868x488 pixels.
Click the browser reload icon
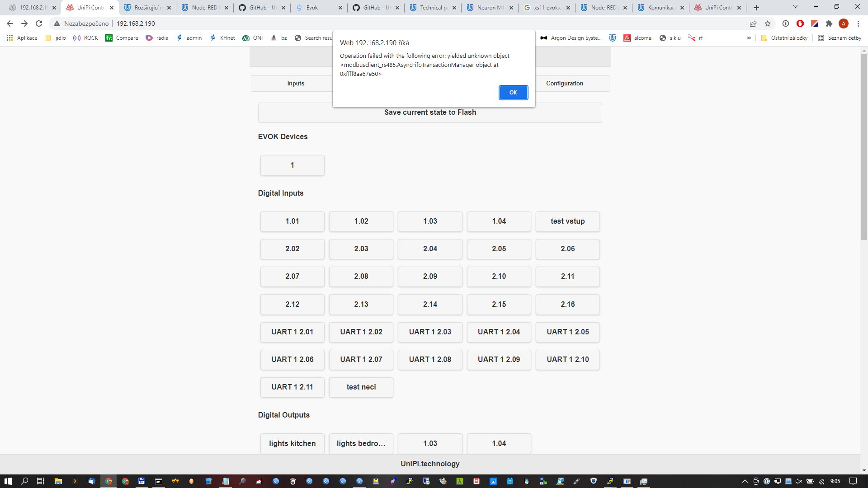coord(39,23)
